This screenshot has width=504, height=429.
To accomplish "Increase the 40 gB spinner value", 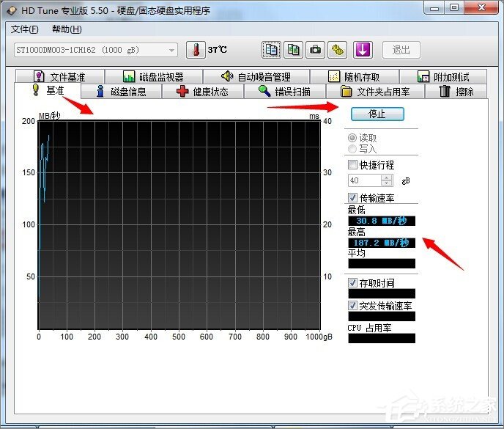I will 386,177.
